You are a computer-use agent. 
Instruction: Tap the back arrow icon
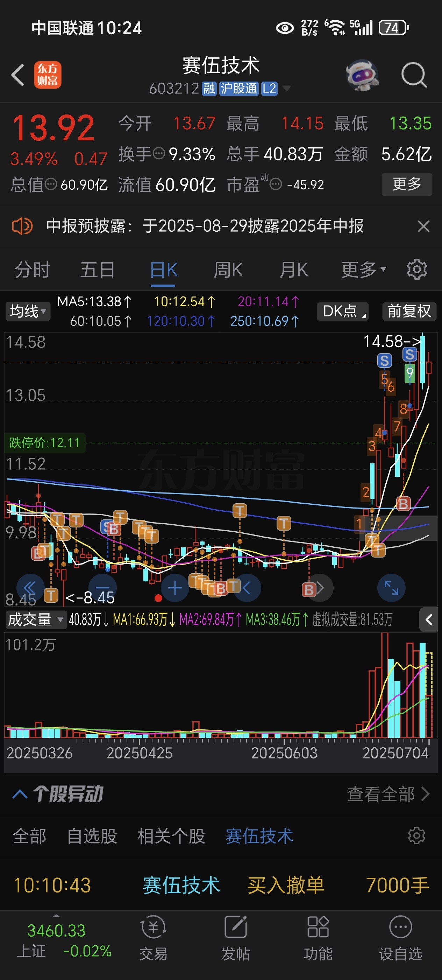tap(18, 75)
